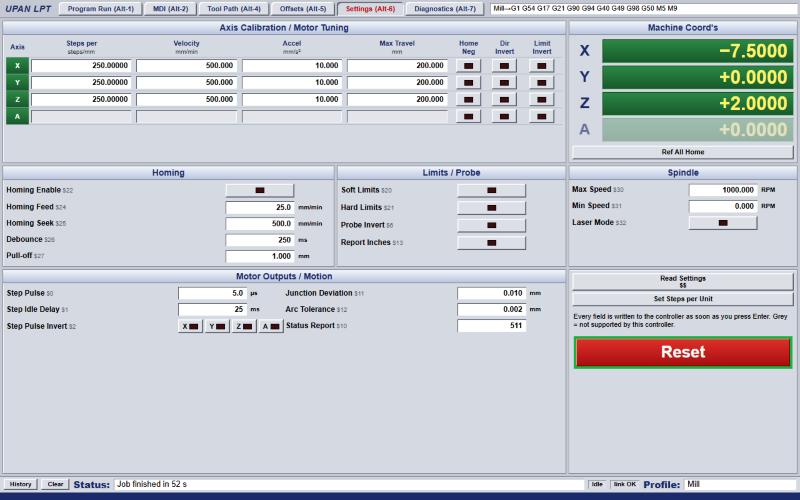The image size is (800, 500).
Task: Toggle Limit Invert for the Z axis
Action: 541,99
